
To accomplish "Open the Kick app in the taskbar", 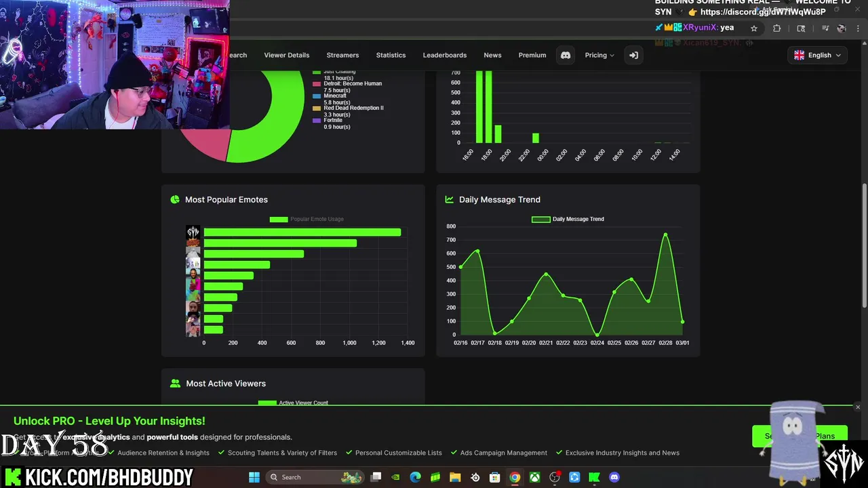I will pos(595,477).
